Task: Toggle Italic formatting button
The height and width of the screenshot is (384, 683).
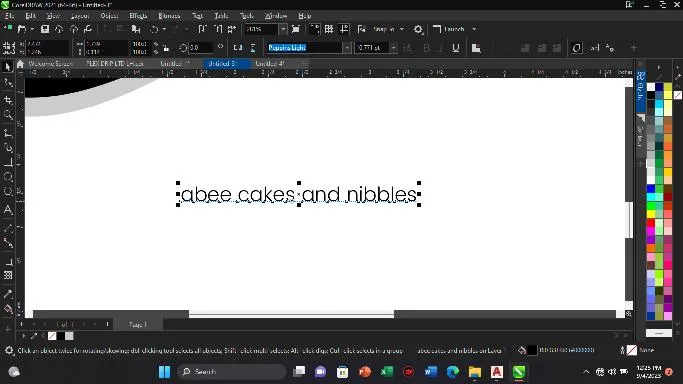Action: (x=441, y=48)
